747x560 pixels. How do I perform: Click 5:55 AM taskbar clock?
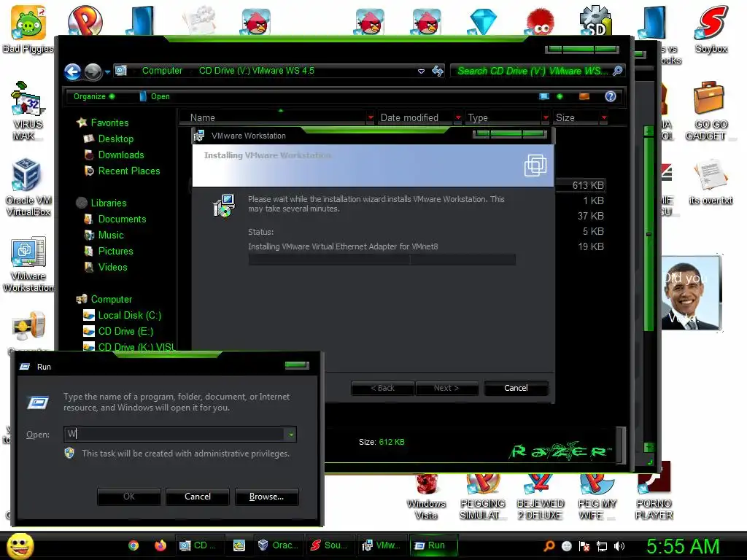pos(683,546)
